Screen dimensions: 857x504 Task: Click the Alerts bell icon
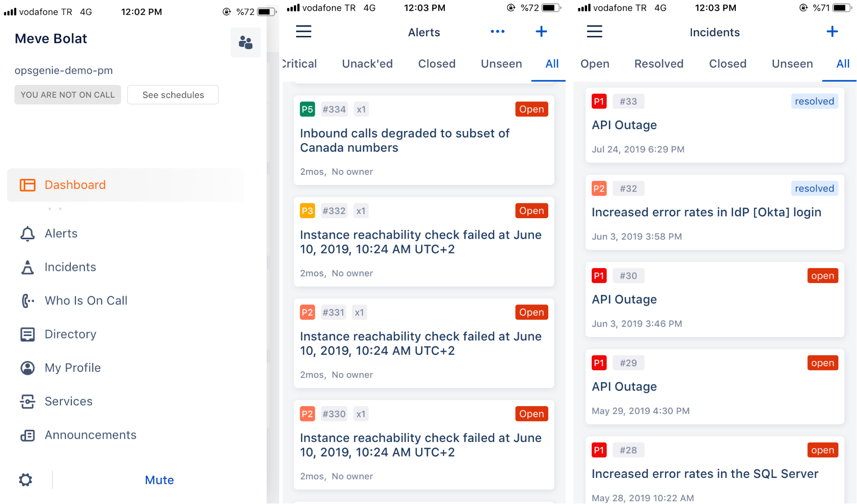tap(28, 234)
